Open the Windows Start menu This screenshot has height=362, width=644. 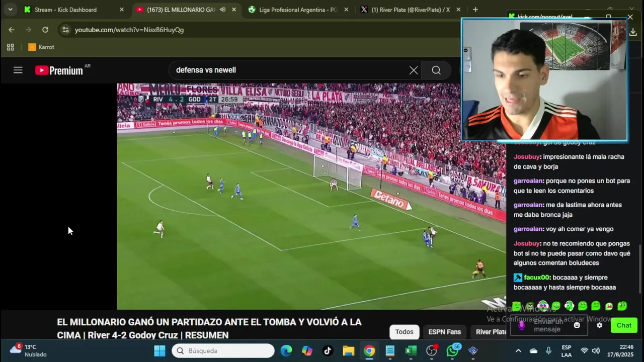(x=159, y=351)
